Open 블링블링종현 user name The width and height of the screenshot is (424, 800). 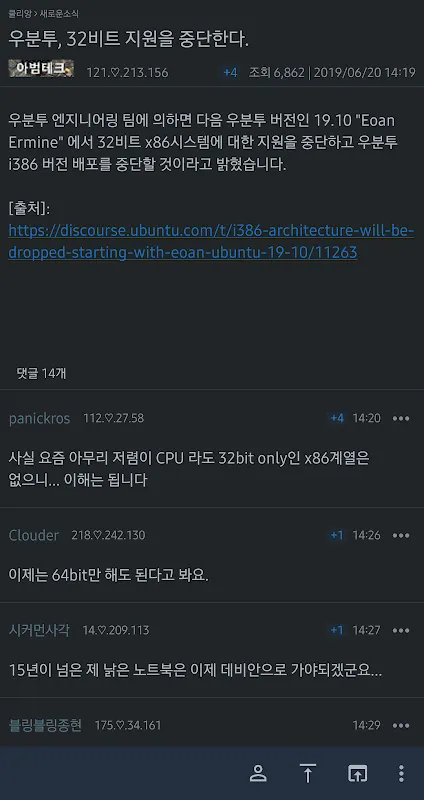(45, 725)
